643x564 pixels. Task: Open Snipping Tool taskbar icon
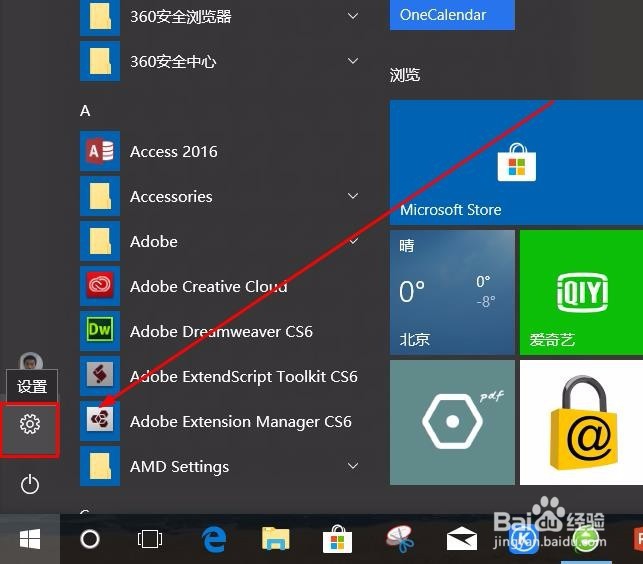399,539
